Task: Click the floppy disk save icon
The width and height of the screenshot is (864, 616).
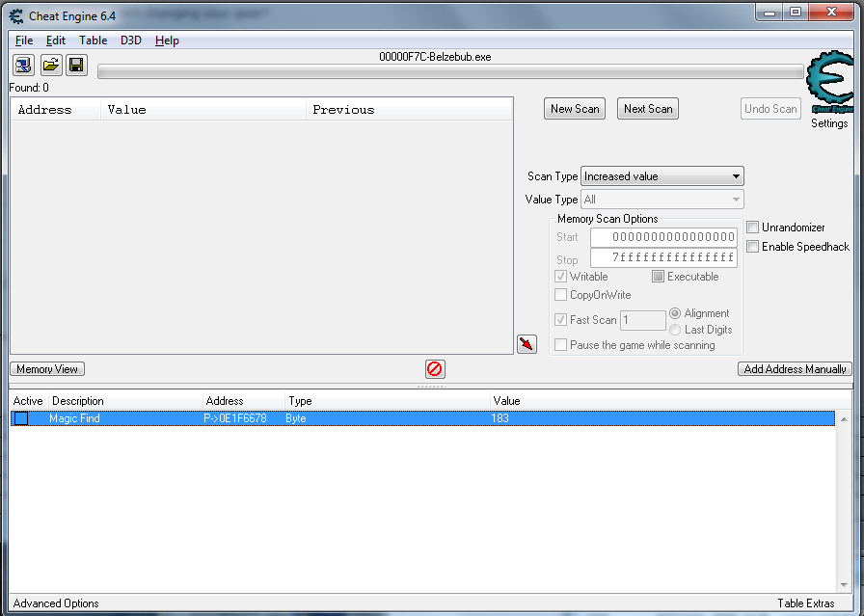Action: pos(76,66)
